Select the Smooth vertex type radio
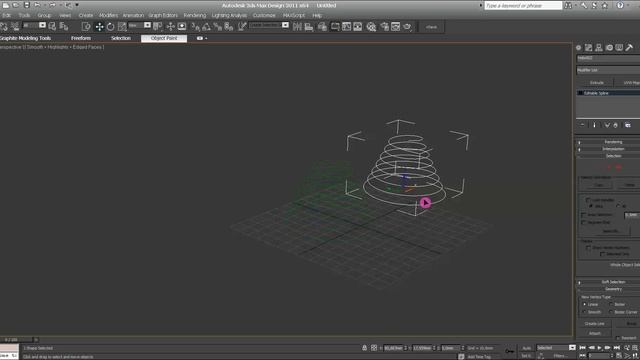 point(584,312)
